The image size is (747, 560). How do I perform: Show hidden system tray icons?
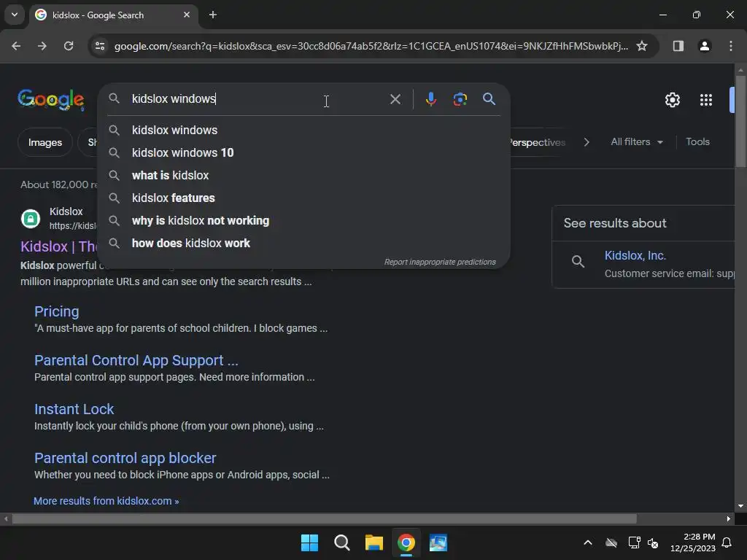pyautogui.click(x=588, y=542)
